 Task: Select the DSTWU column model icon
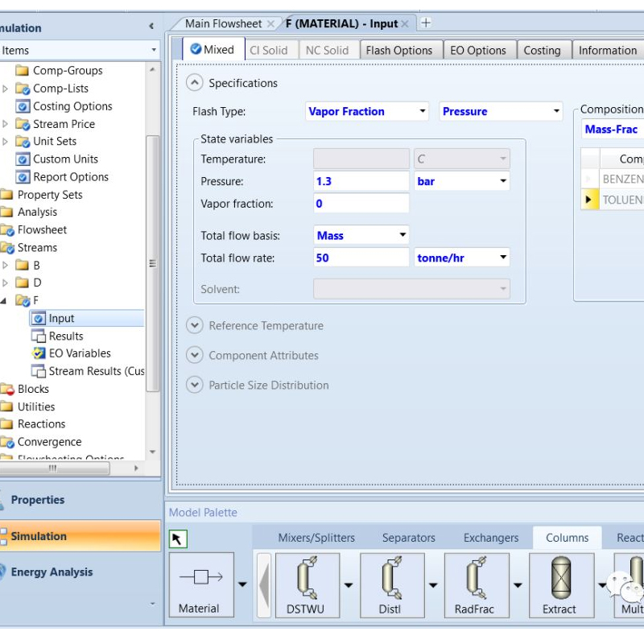pos(306,579)
